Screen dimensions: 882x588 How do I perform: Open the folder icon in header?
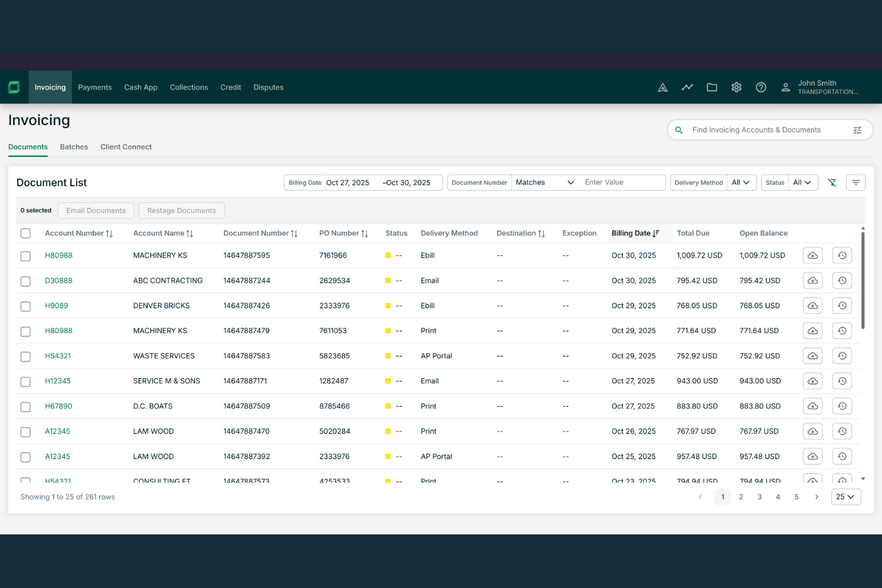click(712, 87)
